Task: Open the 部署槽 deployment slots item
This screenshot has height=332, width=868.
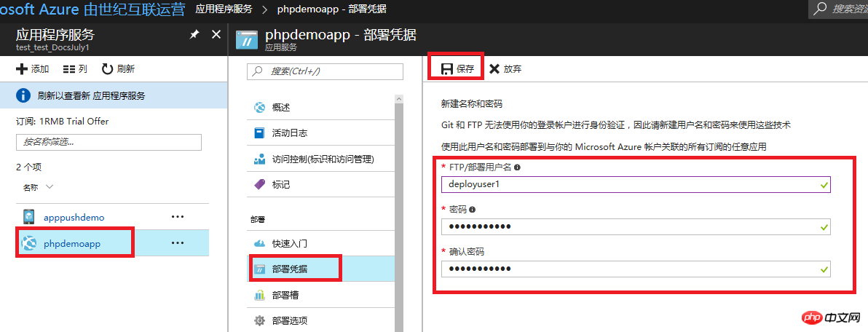Action: pyautogui.click(x=320, y=296)
